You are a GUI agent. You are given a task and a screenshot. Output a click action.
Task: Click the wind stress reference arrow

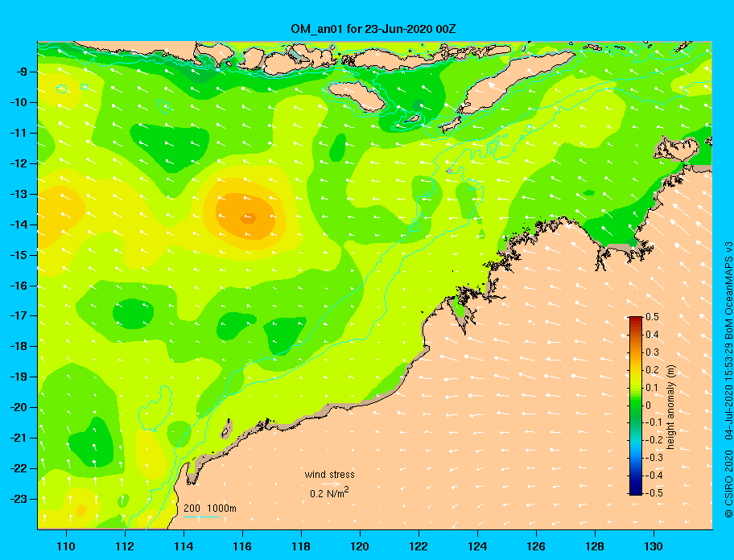[x=331, y=484]
